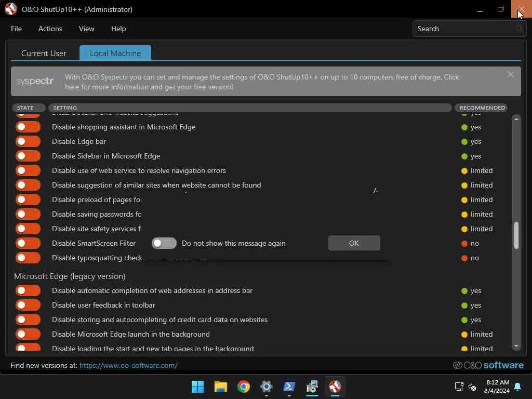Click 'limited' label for Edge background launch

coord(482,334)
